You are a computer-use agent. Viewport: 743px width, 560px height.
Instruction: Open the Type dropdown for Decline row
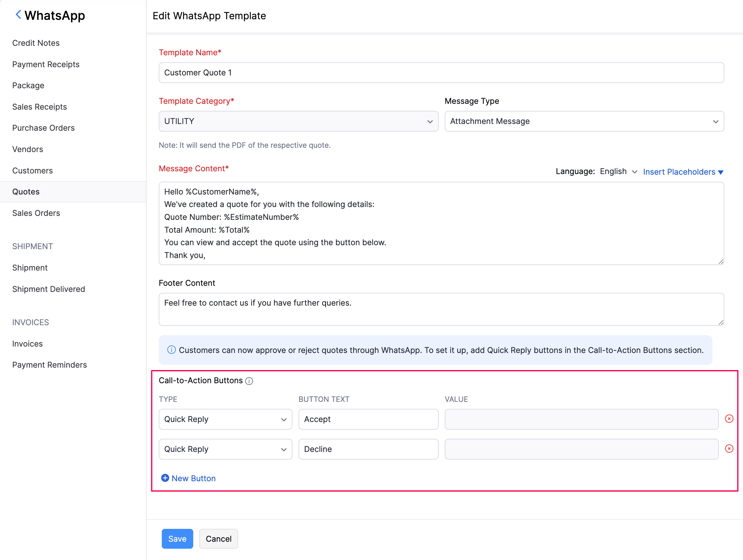(225, 449)
